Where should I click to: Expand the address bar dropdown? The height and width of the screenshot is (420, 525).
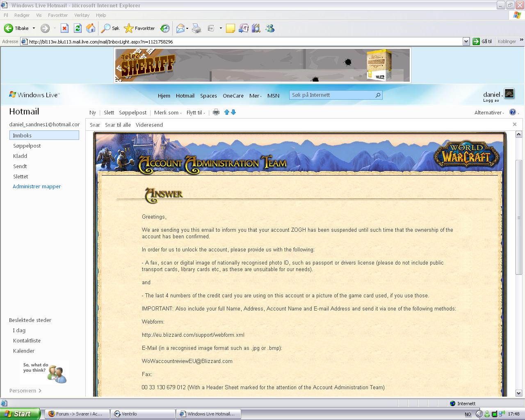click(466, 41)
